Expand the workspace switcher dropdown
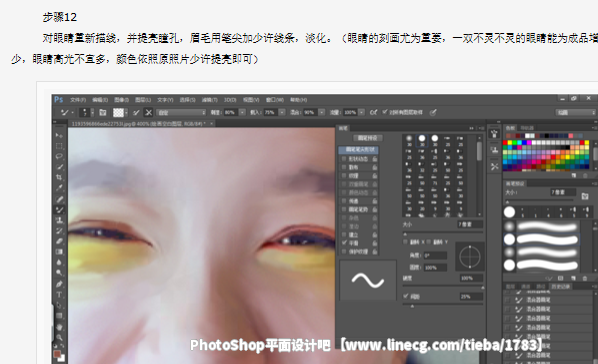 pos(576,113)
